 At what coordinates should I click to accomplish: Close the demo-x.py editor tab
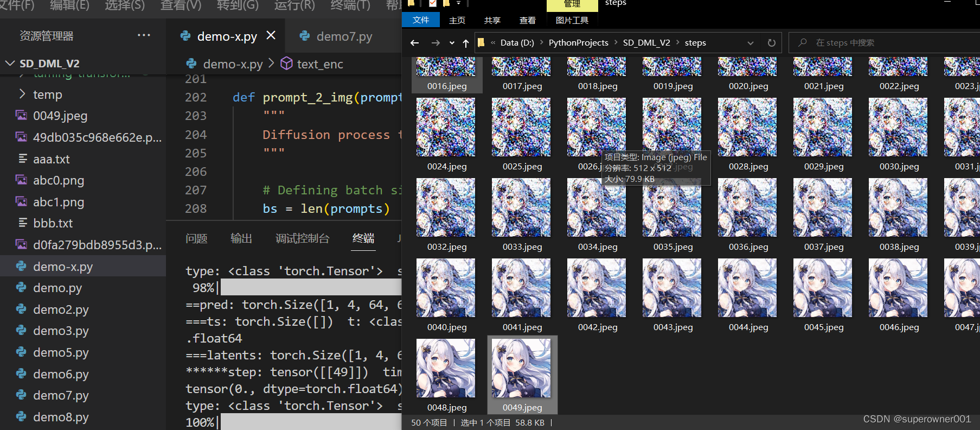(x=271, y=35)
